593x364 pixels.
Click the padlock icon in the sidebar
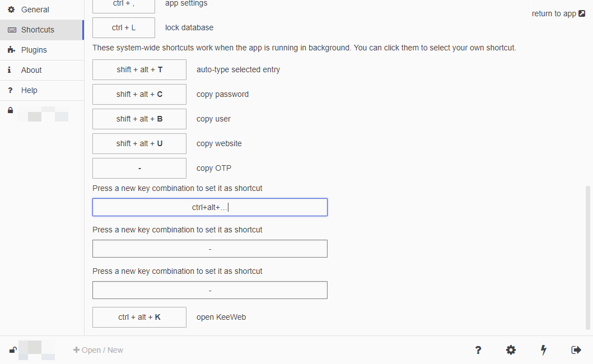coord(10,110)
